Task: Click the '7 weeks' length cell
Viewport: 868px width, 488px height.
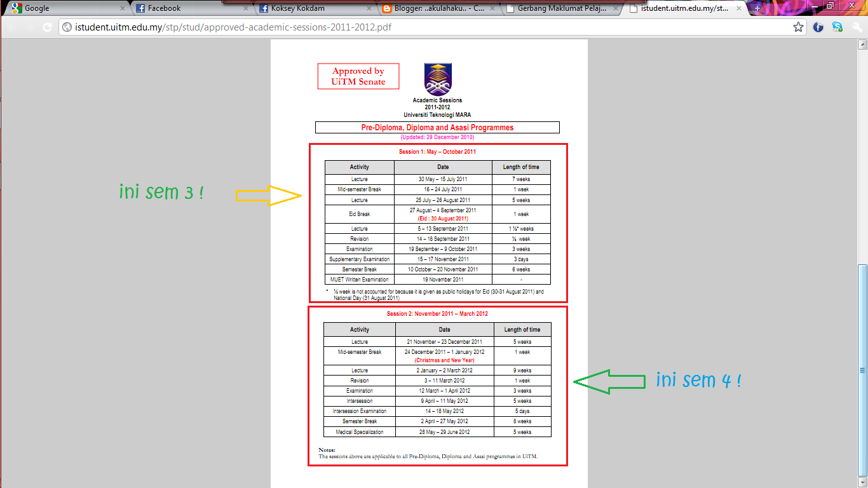Action: (521, 179)
